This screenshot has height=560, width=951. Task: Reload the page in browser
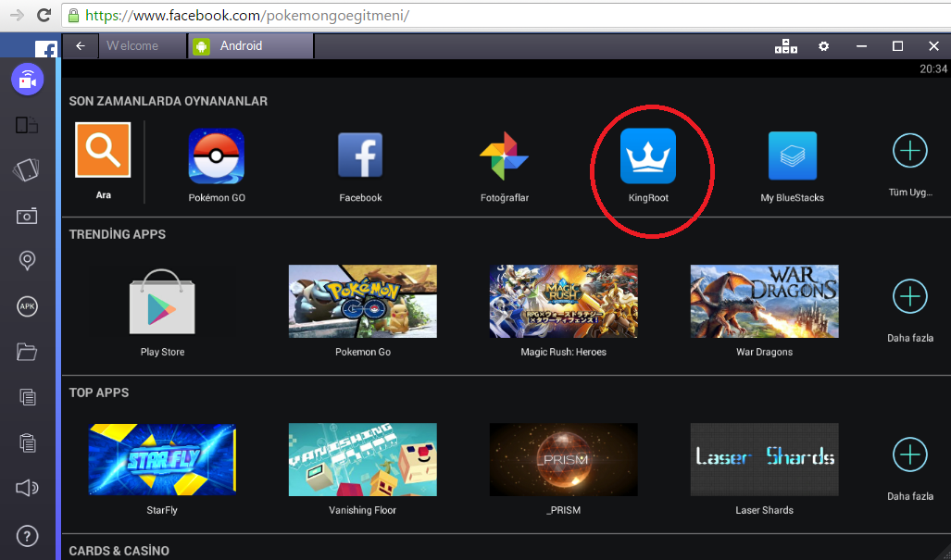coord(44,15)
